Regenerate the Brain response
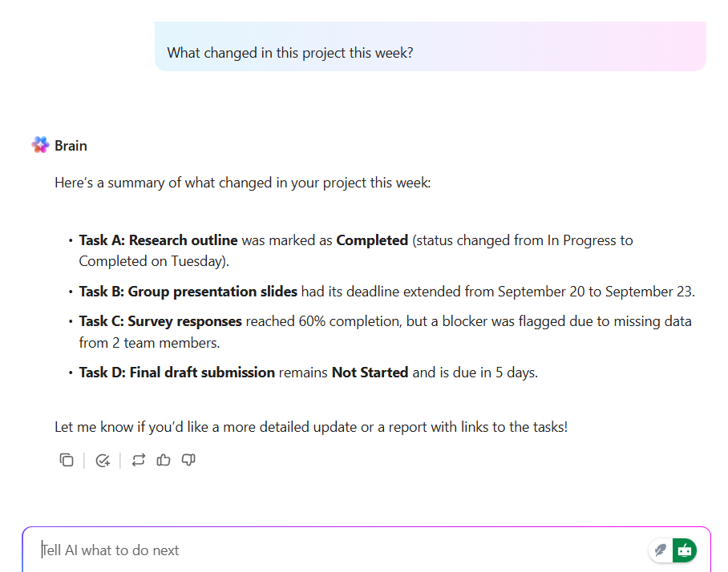 click(138, 460)
